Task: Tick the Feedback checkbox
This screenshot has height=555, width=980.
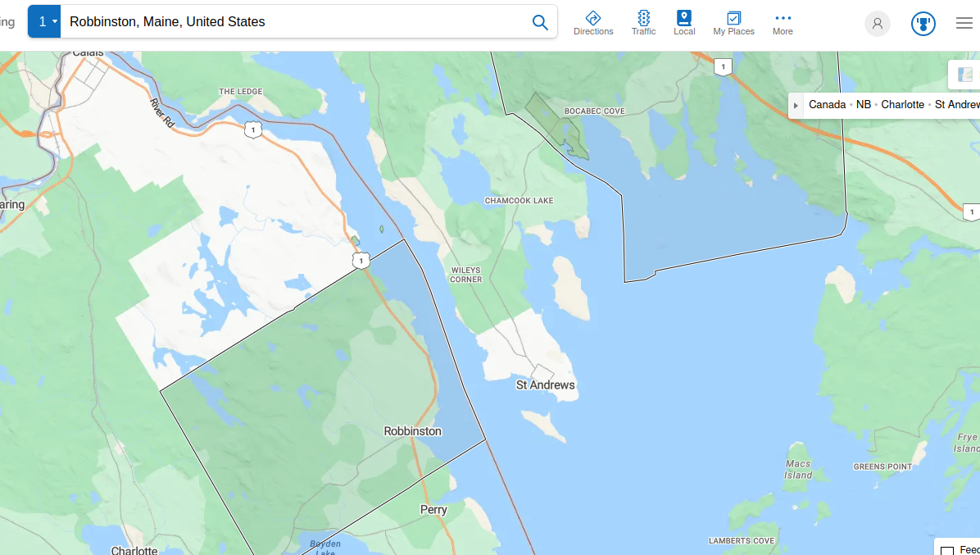Action: click(947, 551)
